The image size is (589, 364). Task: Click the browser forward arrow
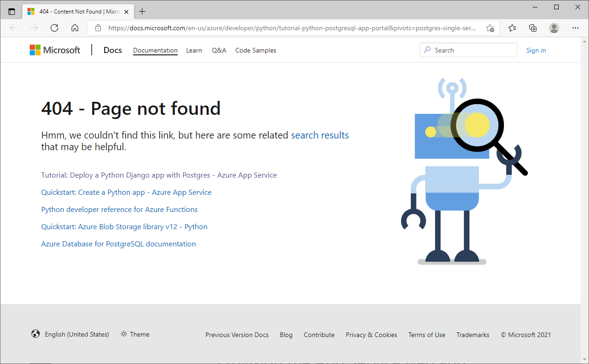pyautogui.click(x=34, y=28)
